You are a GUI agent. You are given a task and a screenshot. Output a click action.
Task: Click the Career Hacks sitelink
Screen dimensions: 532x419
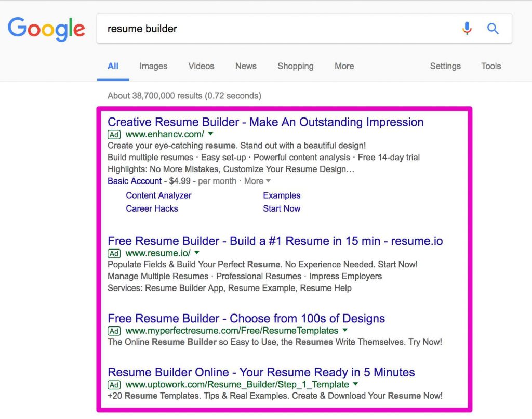152,208
